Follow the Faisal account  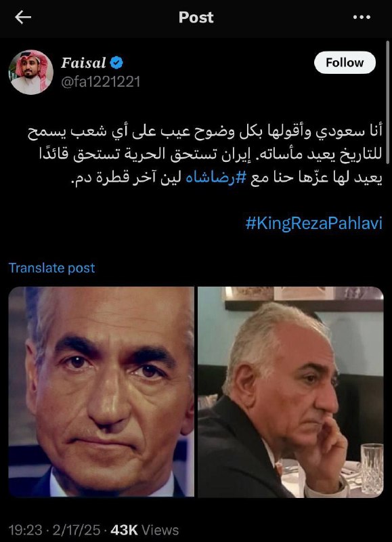tap(345, 62)
